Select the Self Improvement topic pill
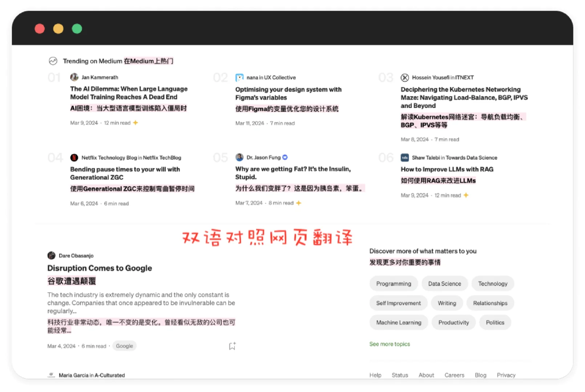Viewport: 585px width, 392px height. [x=398, y=303]
